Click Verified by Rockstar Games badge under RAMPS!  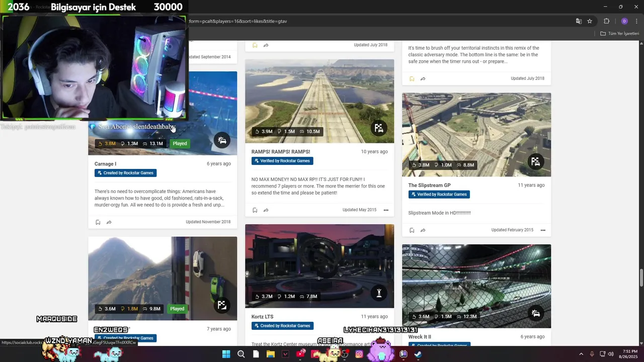tap(282, 161)
